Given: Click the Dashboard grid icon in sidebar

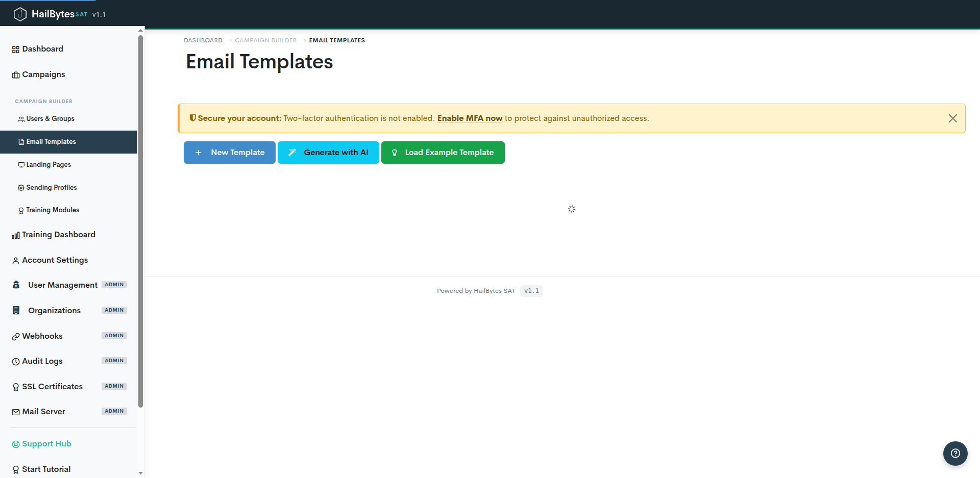Looking at the screenshot, I should (16, 49).
